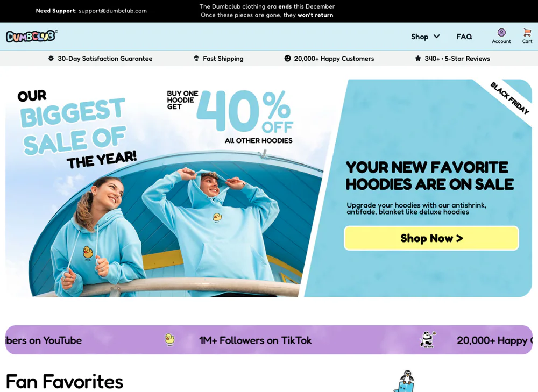Screen dimensions: 538x392
Task: Click the 40% OFF sale graphic
Action: 244,111
